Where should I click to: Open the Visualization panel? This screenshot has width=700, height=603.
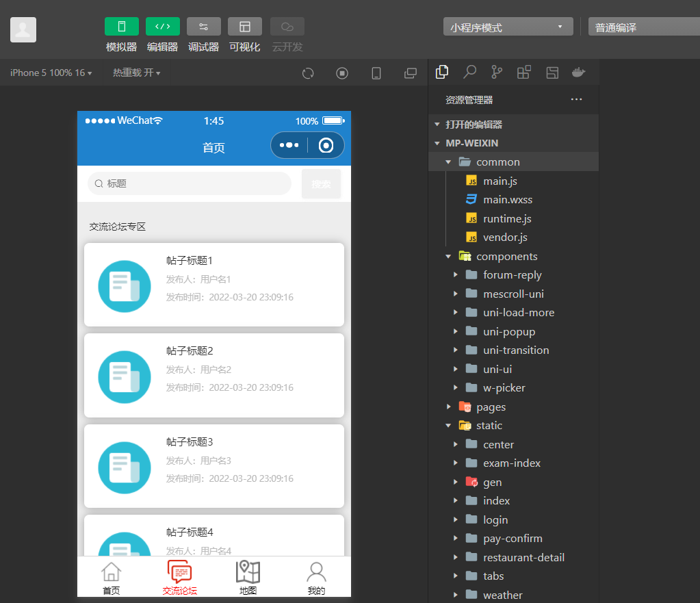click(244, 27)
